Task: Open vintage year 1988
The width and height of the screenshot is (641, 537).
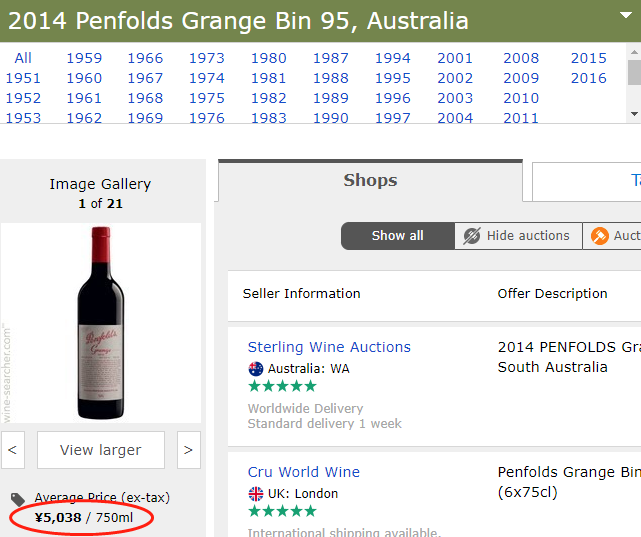Action: [x=331, y=78]
